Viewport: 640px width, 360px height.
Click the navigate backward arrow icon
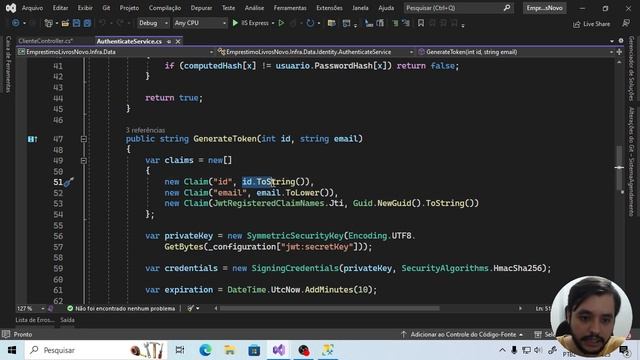[x=16, y=23]
